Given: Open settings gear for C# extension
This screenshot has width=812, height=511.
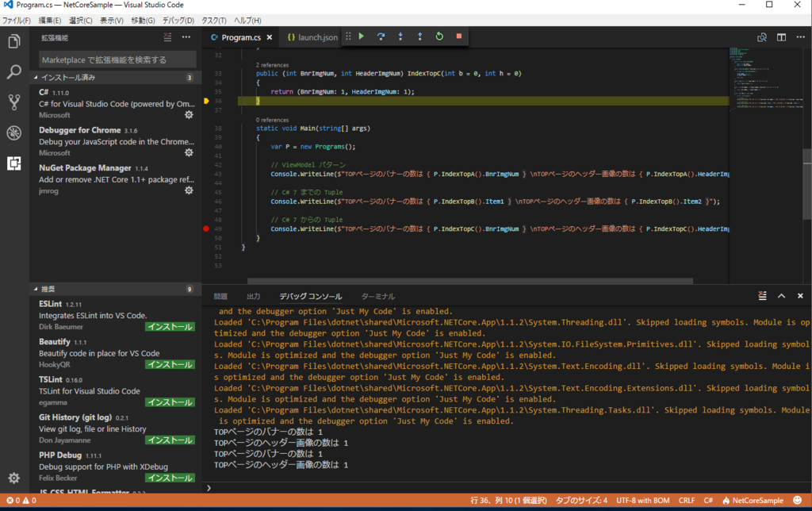Looking at the screenshot, I should [x=189, y=115].
